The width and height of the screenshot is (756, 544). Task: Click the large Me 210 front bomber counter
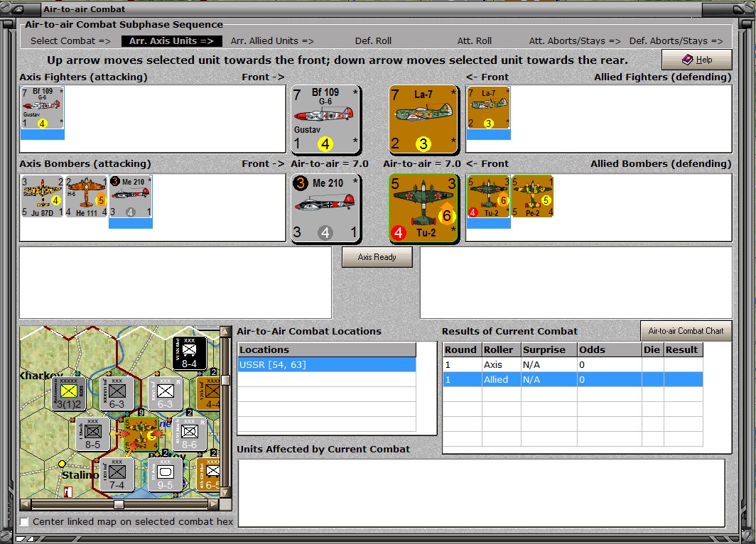tap(325, 207)
